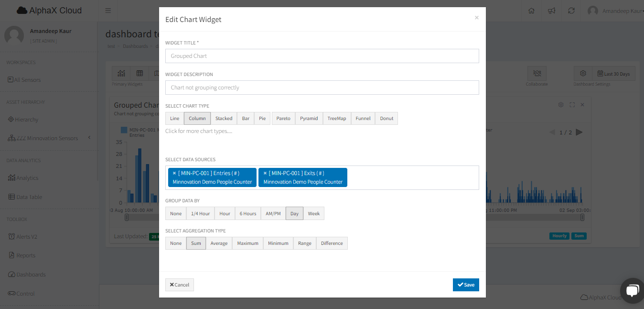Close the Edit Chart Widget dialog
This screenshot has height=309, width=644.
point(476,18)
